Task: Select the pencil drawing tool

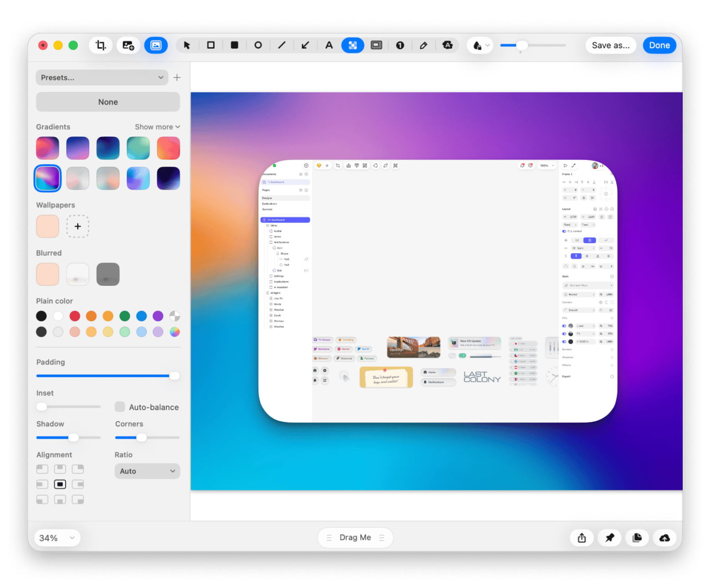Action: (x=424, y=46)
